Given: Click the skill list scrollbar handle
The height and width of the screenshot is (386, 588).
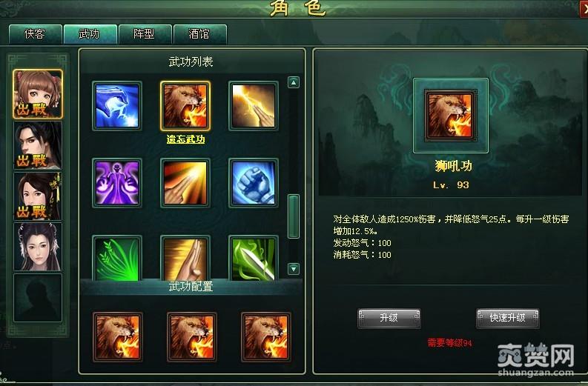Looking at the screenshot, I should tap(294, 216).
